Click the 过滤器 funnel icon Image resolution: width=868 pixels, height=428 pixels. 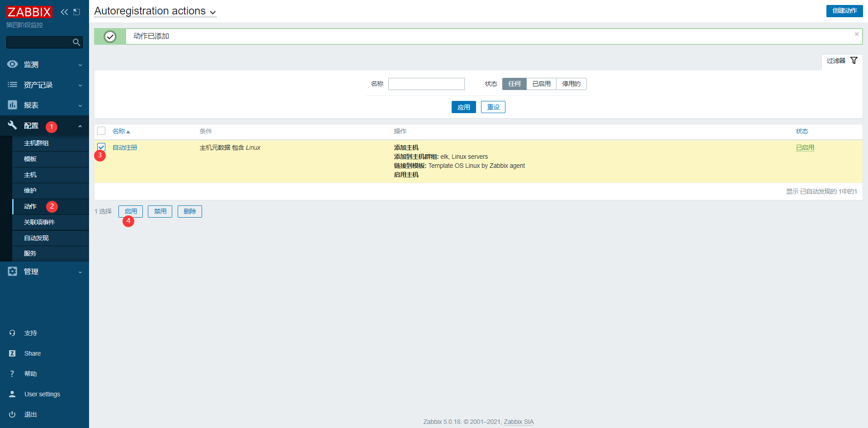[x=854, y=60]
